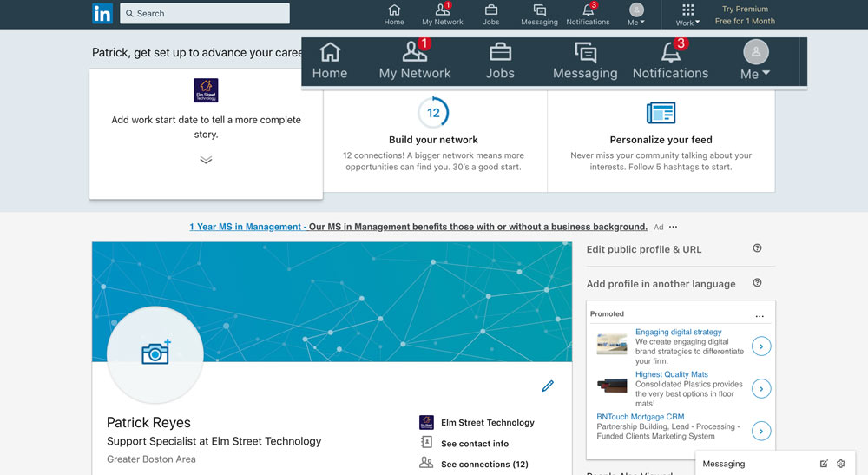This screenshot has width=868, height=475.
Task: Click help icon beside Add profile in another language
Action: point(757,283)
